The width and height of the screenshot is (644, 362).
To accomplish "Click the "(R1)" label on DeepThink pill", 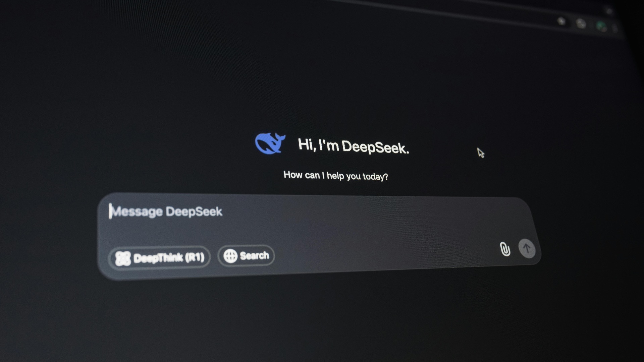I will pyautogui.click(x=195, y=257).
